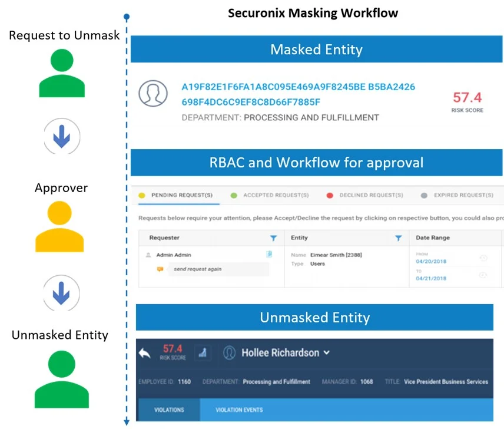504x432 pixels.
Task: Select the Violations tab
Action: click(169, 410)
